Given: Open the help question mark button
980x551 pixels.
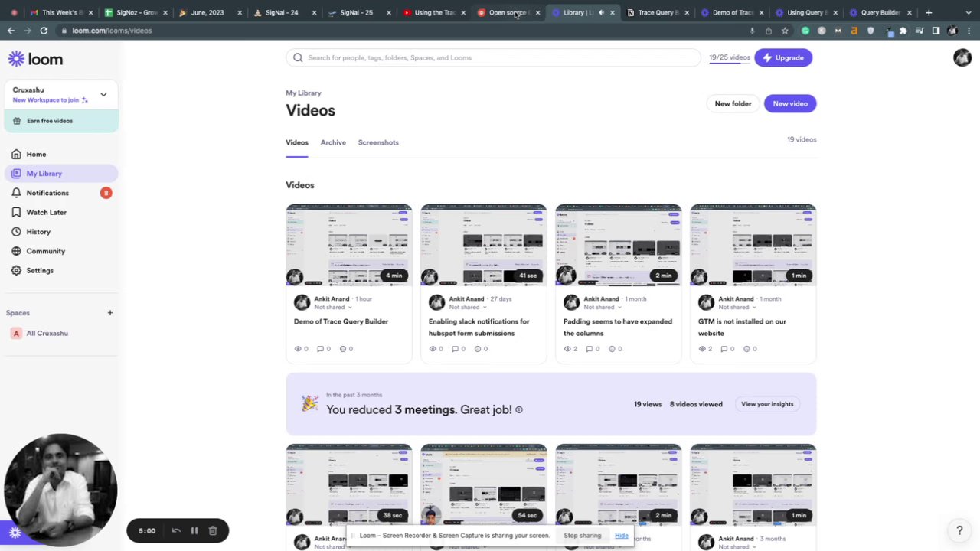Looking at the screenshot, I should tap(959, 530).
